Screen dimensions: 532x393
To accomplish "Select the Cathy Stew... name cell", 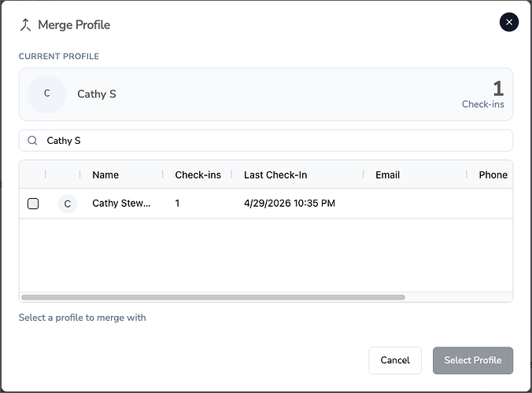I will (121, 204).
